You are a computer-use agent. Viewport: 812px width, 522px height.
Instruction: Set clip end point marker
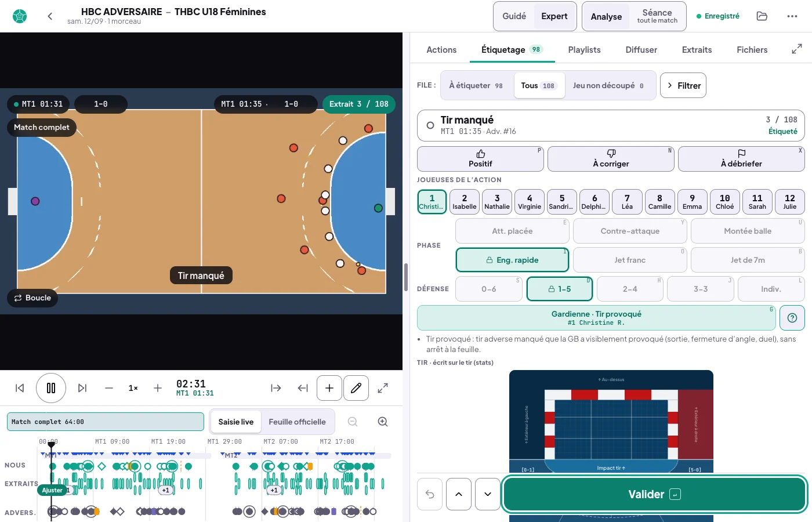pos(303,388)
